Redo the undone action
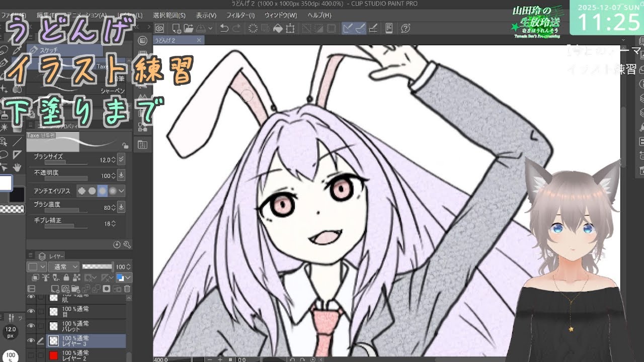644x362 pixels. (237, 29)
